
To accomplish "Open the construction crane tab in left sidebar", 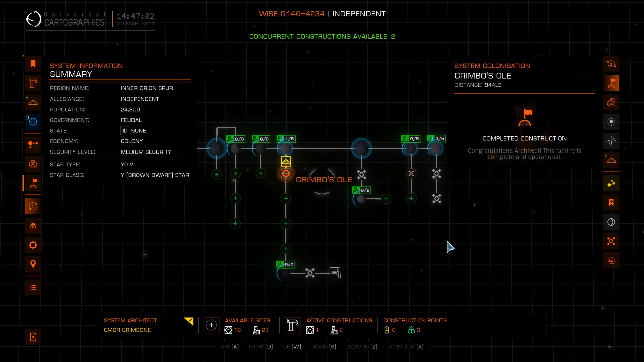I will click(x=33, y=83).
